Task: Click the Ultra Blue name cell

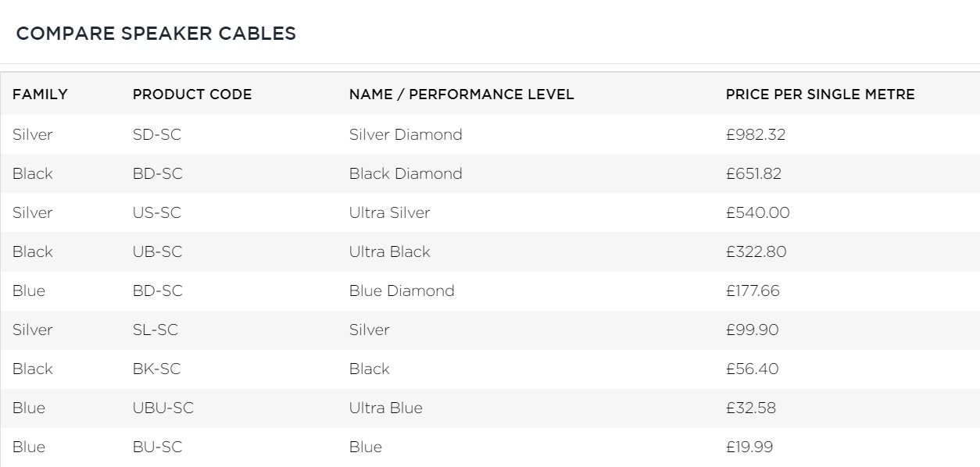Action: pyautogui.click(x=385, y=408)
